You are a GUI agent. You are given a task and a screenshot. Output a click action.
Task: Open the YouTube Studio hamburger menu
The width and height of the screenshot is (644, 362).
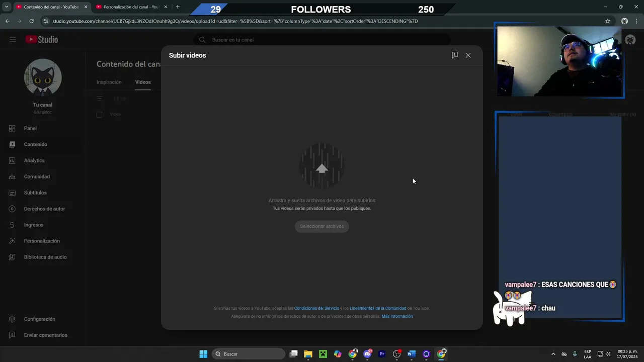click(13, 40)
